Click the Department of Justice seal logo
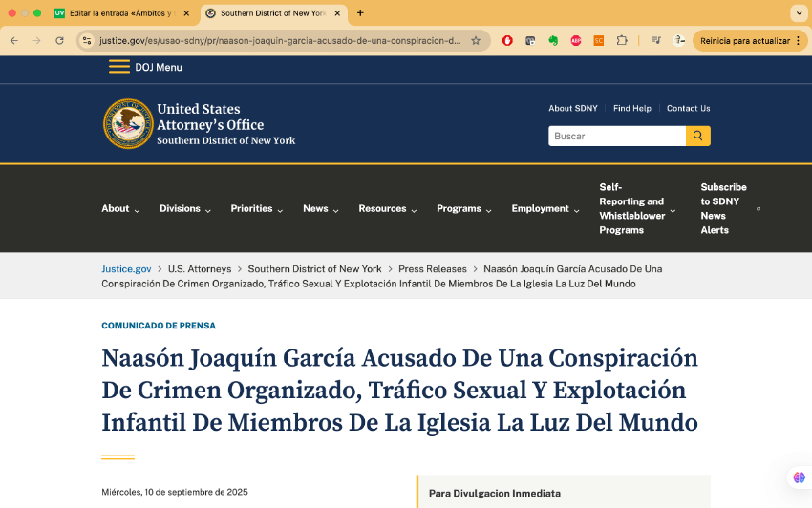812x508 pixels. [x=128, y=123]
